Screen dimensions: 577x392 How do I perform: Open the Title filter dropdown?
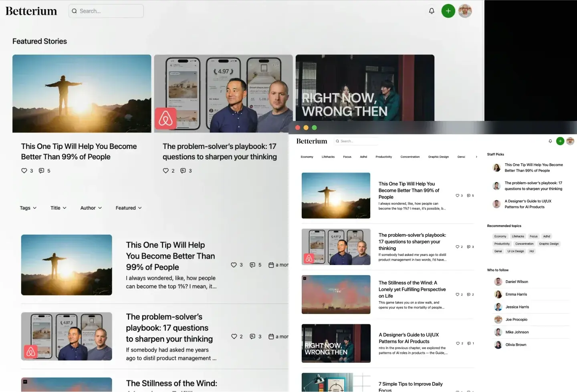(x=59, y=208)
